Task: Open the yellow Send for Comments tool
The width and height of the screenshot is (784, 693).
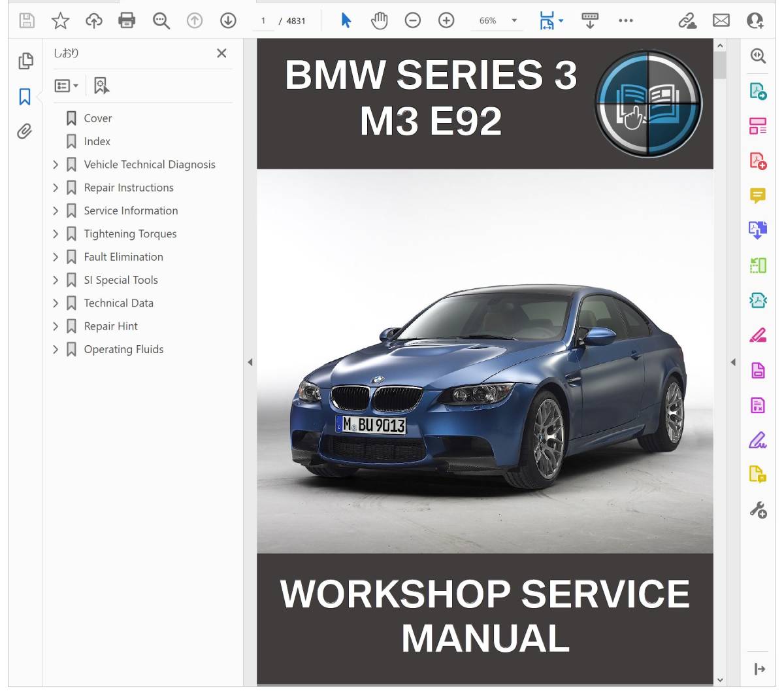Action: pos(758,475)
